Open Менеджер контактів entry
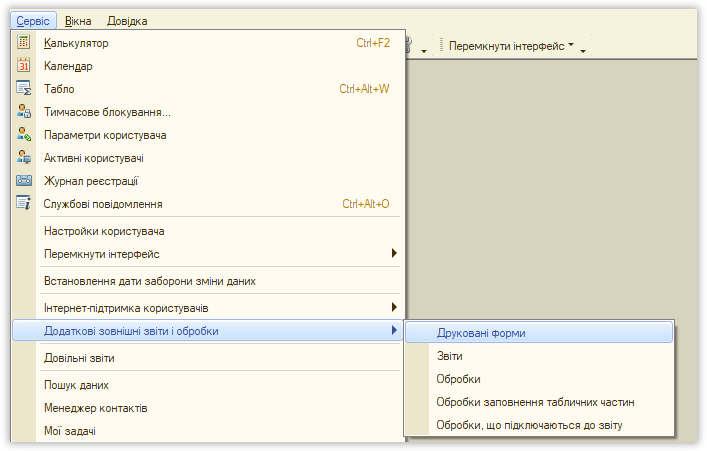This screenshot has width=707, height=451. pos(207,408)
